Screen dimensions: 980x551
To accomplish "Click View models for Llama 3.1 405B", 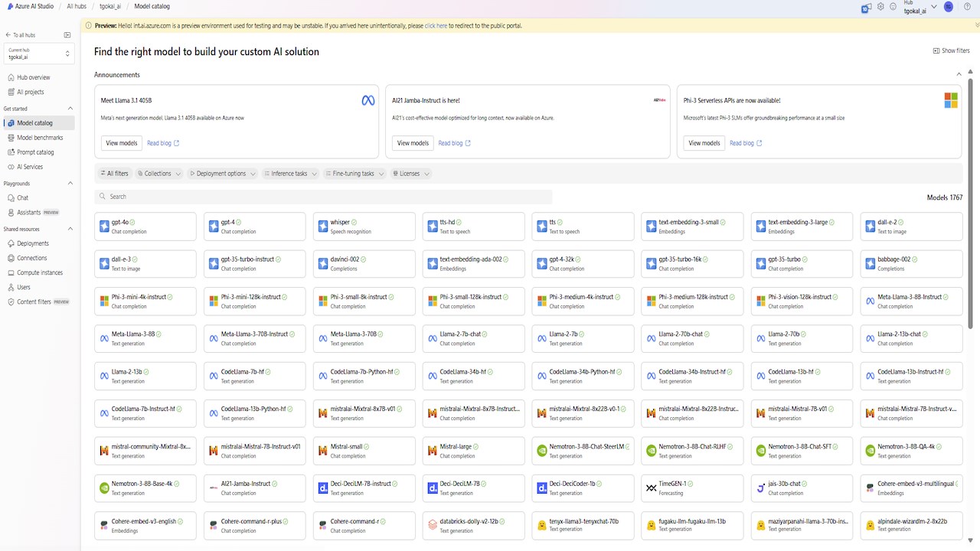I will 122,143.
